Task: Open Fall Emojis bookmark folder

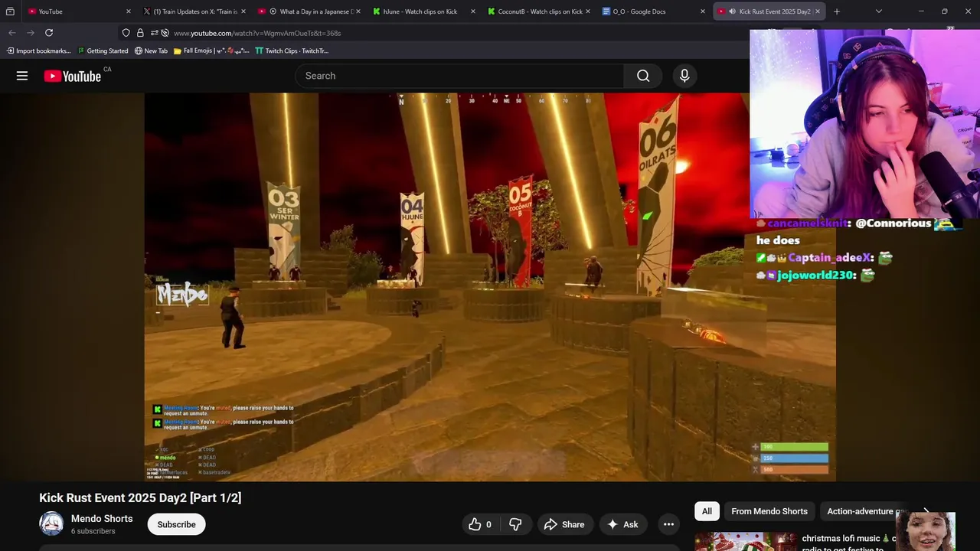Action: [x=211, y=51]
